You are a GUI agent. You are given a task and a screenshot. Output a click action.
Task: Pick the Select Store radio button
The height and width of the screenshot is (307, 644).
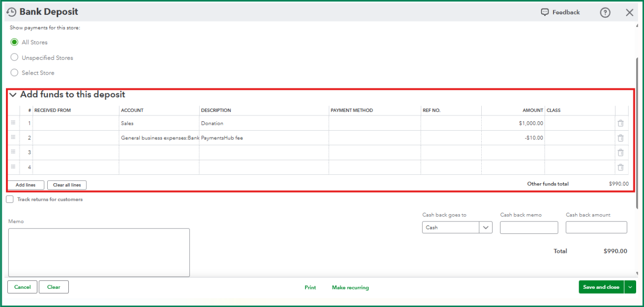pos(14,73)
